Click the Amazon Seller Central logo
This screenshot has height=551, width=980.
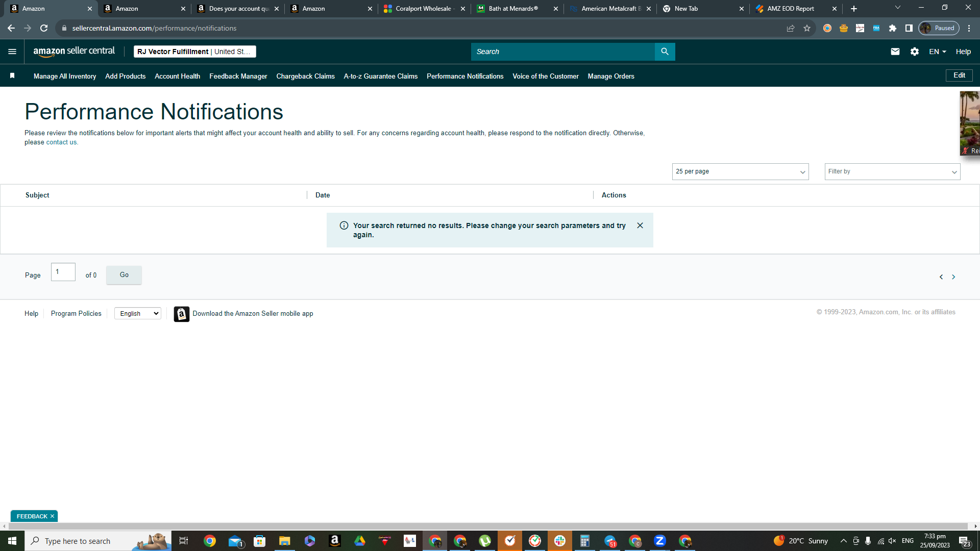coord(74,52)
